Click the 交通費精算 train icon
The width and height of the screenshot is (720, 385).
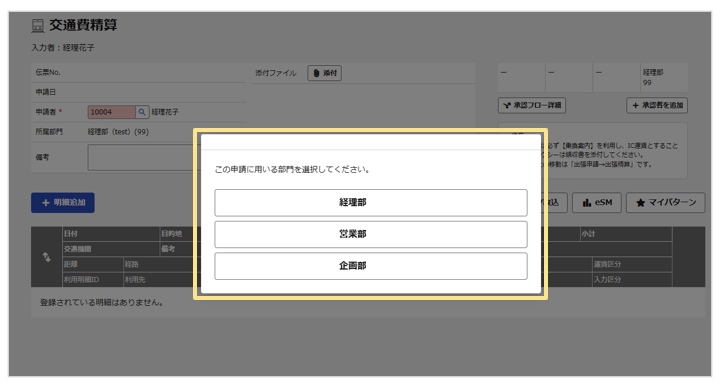(38, 26)
